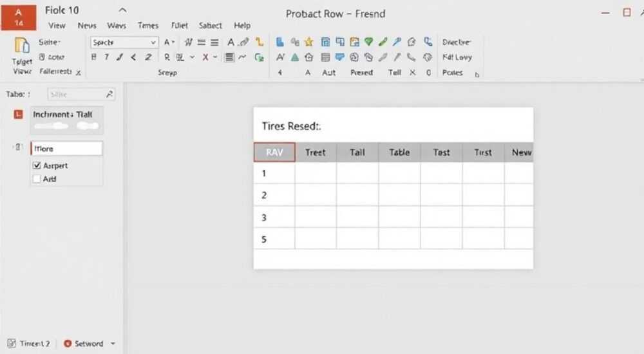This screenshot has width=644, height=354.
Task: Click the filled justify lines icon
Action: click(x=230, y=57)
